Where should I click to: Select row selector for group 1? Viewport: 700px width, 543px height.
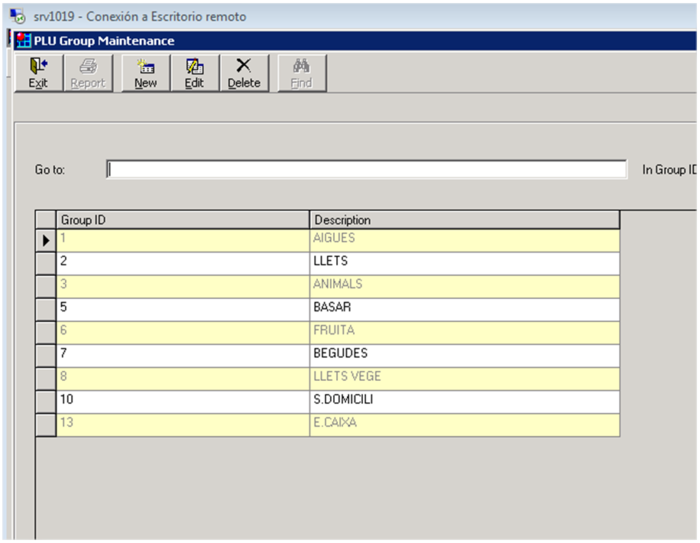pos(45,239)
